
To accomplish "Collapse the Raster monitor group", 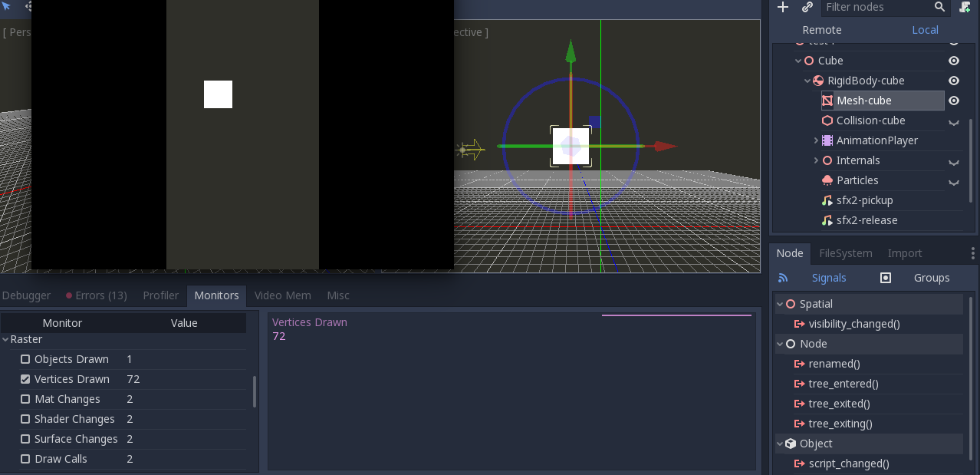I will pos(5,339).
